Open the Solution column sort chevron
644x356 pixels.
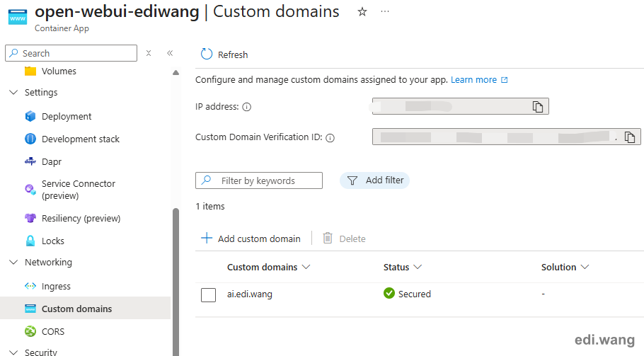pyautogui.click(x=585, y=267)
